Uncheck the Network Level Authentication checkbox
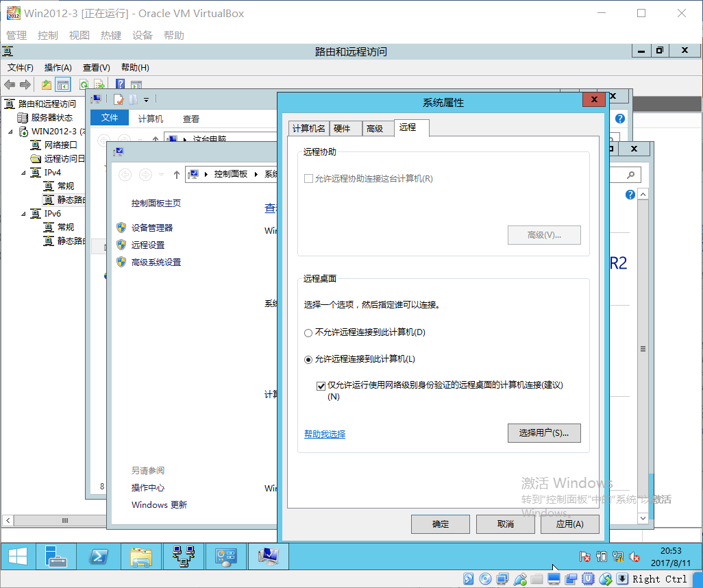 [x=321, y=386]
